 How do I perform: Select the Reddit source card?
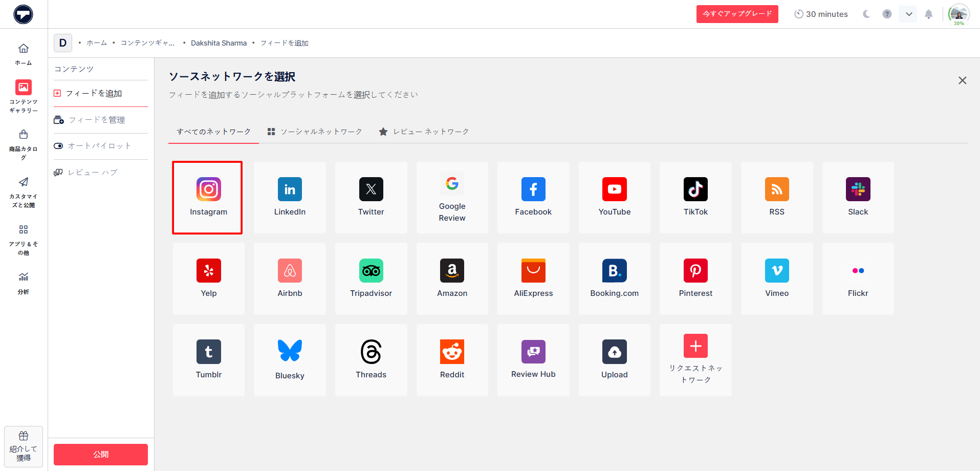coord(452,360)
